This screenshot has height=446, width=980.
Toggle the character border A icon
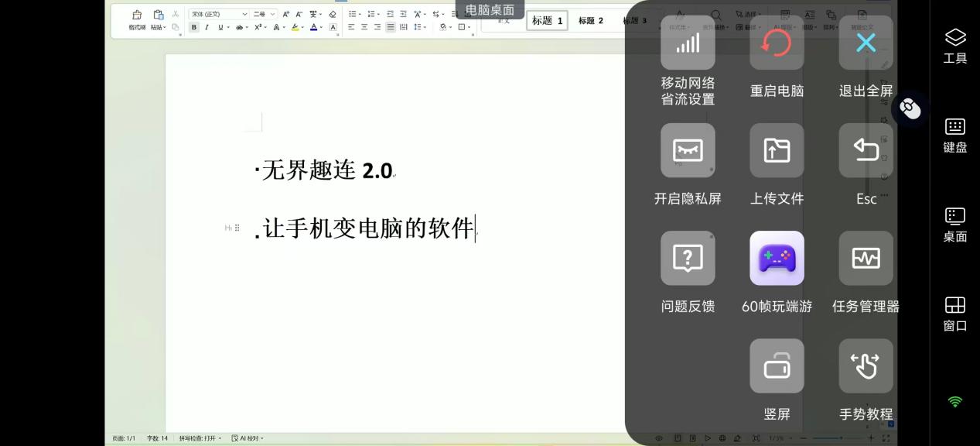(333, 27)
